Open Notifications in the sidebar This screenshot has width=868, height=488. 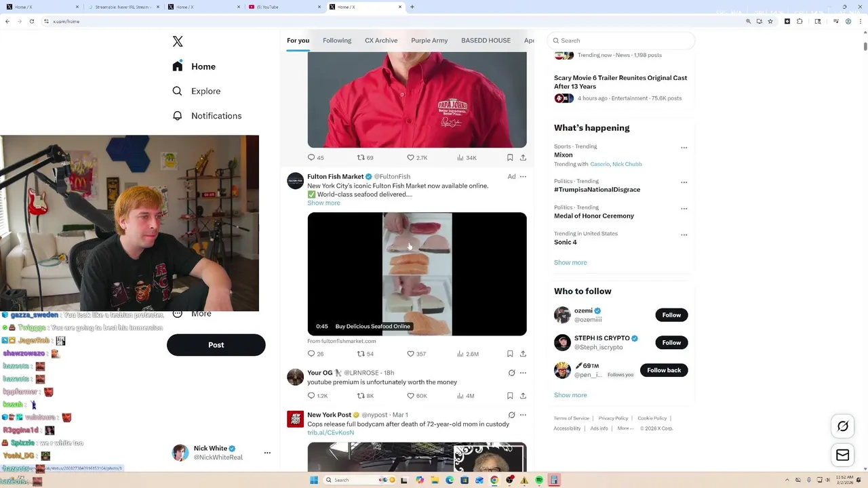coord(207,116)
